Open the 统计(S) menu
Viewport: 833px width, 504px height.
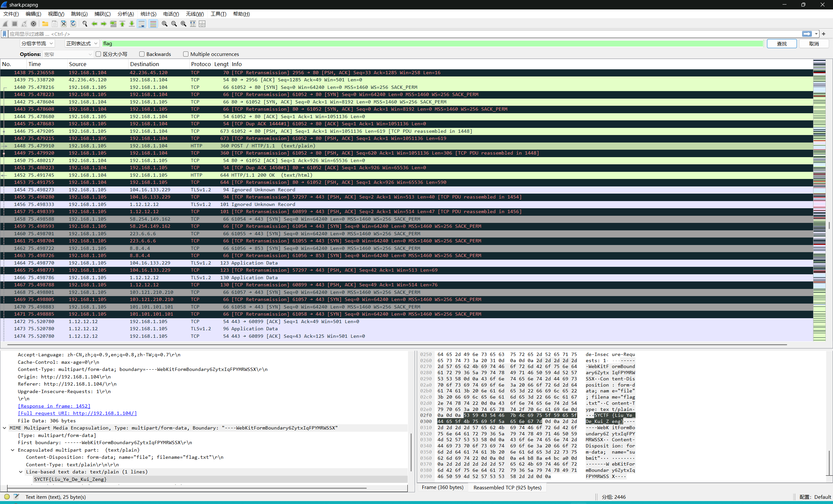pos(148,14)
